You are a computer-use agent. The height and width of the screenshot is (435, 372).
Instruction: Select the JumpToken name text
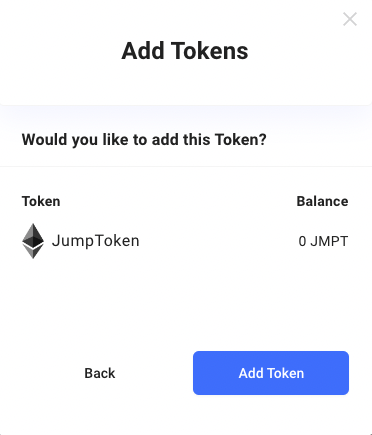click(96, 241)
